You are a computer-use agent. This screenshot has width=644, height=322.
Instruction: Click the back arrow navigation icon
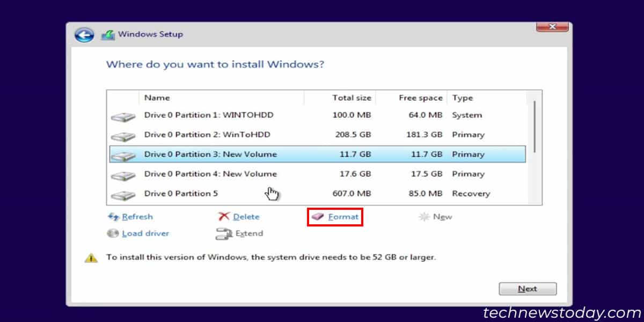click(84, 34)
